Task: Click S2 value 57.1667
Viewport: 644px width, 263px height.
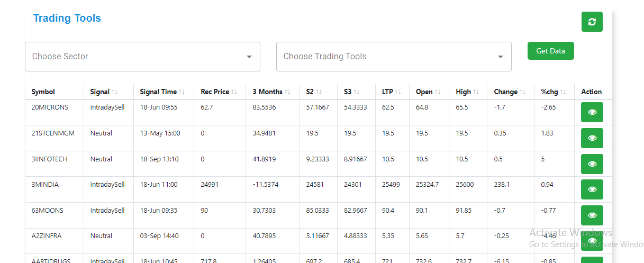Action: pyautogui.click(x=318, y=107)
